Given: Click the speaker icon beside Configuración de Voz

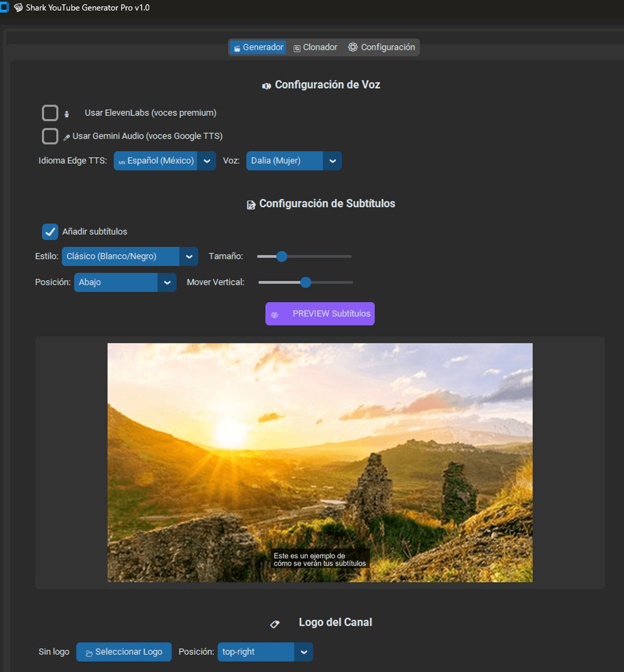Looking at the screenshot, I should (x=266, y=86).
